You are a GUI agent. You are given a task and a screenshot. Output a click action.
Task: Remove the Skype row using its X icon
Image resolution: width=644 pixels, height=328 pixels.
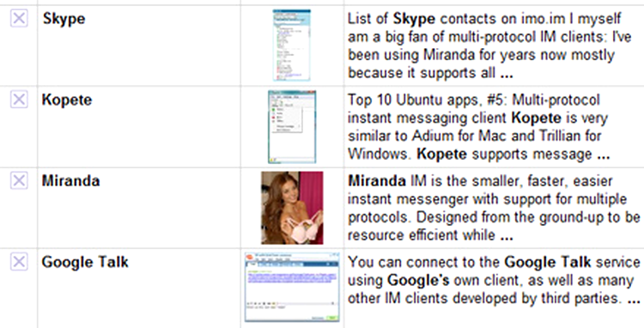(x=19, y=19)
